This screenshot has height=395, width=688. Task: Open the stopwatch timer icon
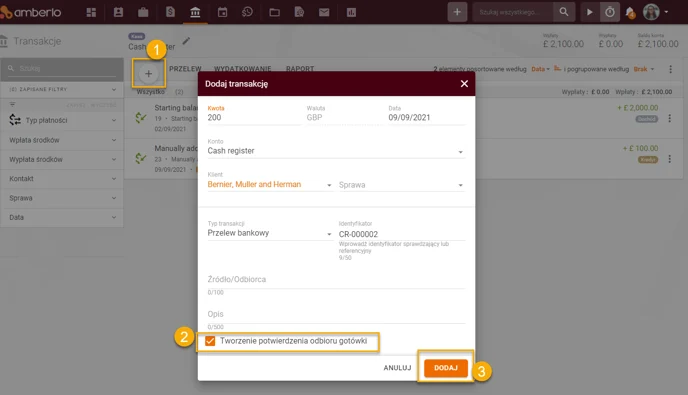(610, 12)
